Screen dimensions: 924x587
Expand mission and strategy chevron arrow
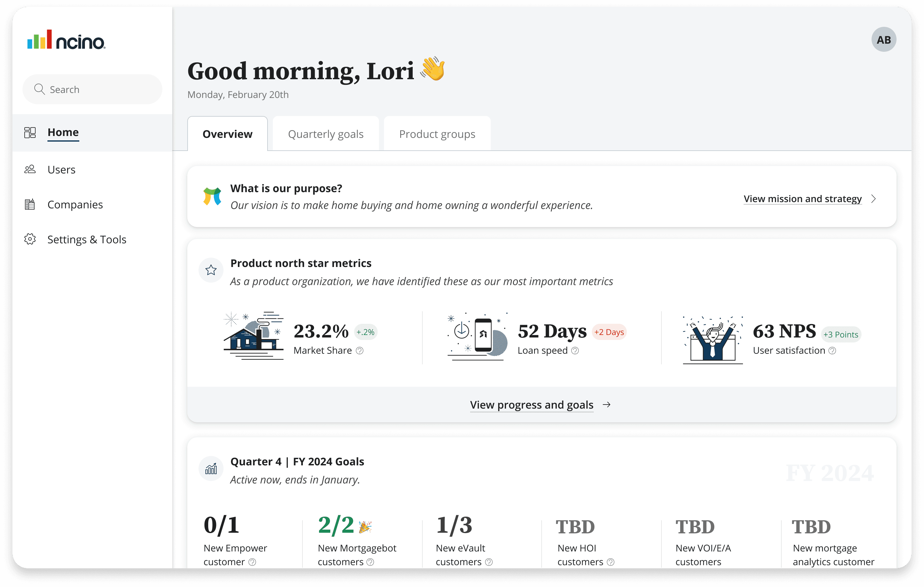[x=874, y=199]
